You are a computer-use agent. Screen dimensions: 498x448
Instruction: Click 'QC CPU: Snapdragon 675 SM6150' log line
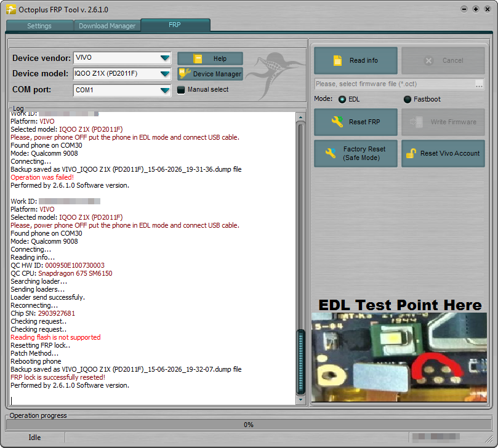point(62,273)
